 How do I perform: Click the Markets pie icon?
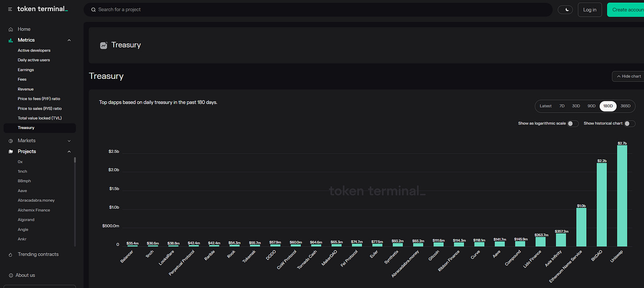[x=11, y=141]
